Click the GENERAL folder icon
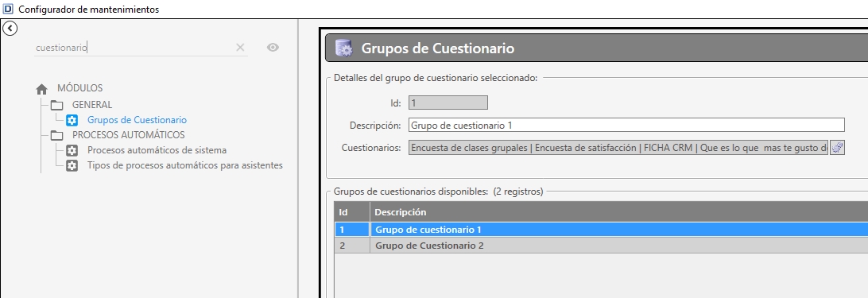Viewport: 868px width, 298px height. coord(57,105)
